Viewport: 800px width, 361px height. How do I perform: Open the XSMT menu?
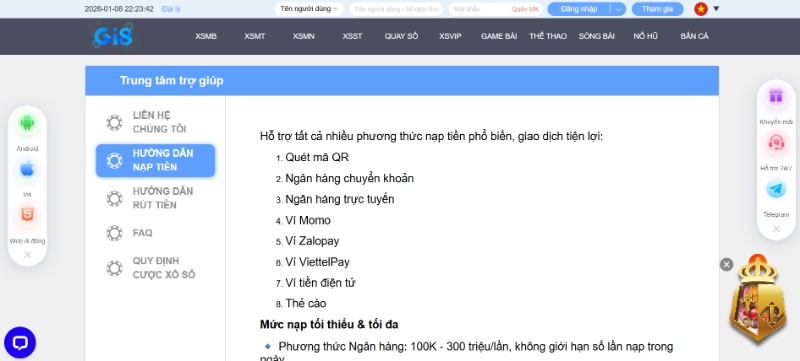click(255, 36)
